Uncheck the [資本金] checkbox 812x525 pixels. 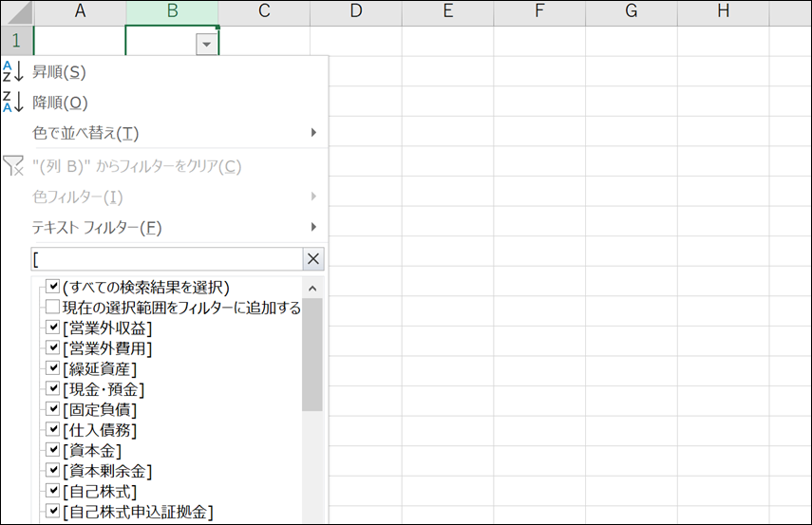point(53,450)
